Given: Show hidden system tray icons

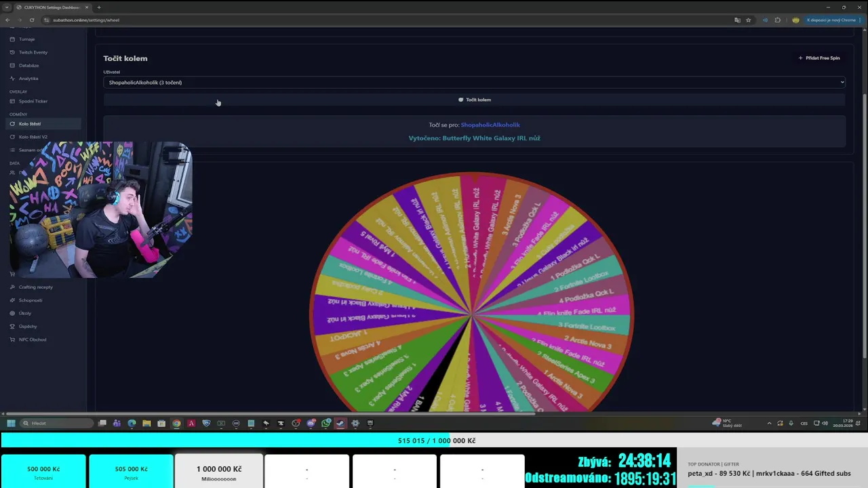Looking at the screenshot, I should [769, 423].
